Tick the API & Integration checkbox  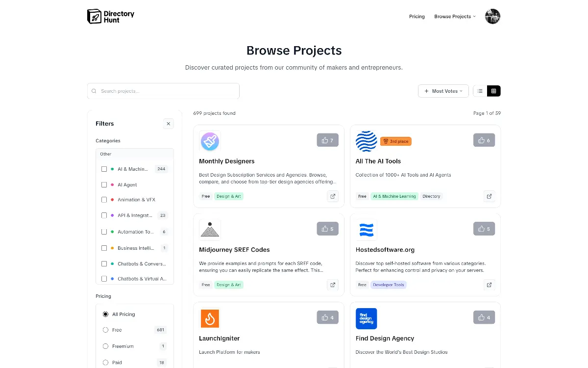click(x=104, y=215)
